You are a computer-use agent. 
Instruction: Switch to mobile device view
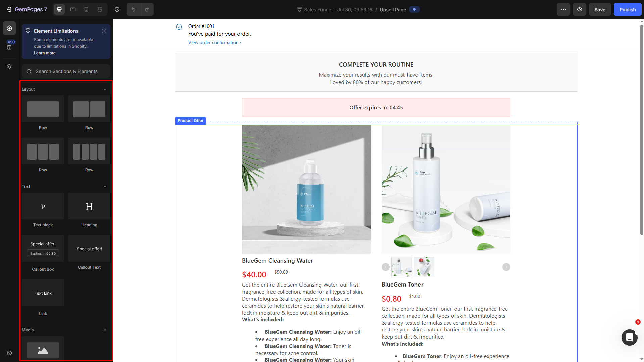[x=86, y=9]
